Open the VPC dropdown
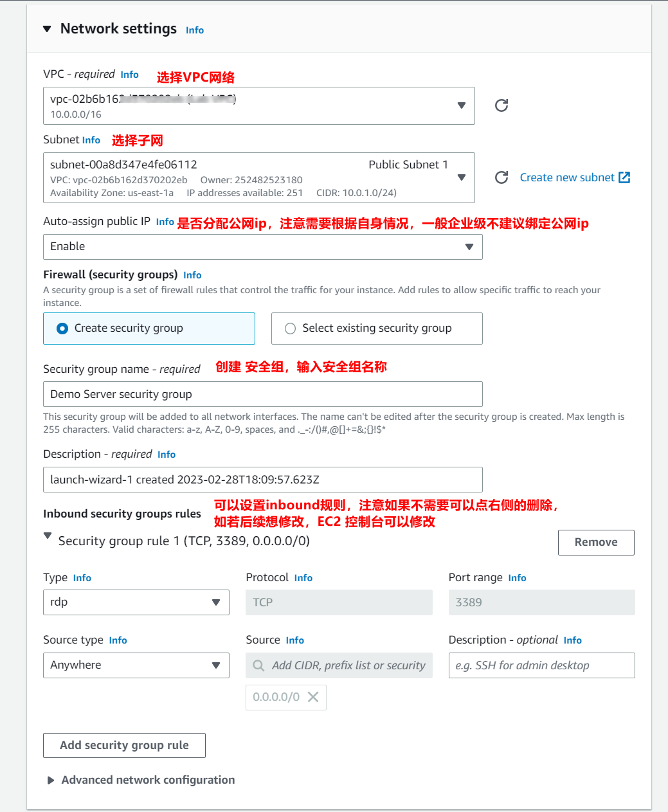This screenshot has height=812, width=668. click(259, 105)
